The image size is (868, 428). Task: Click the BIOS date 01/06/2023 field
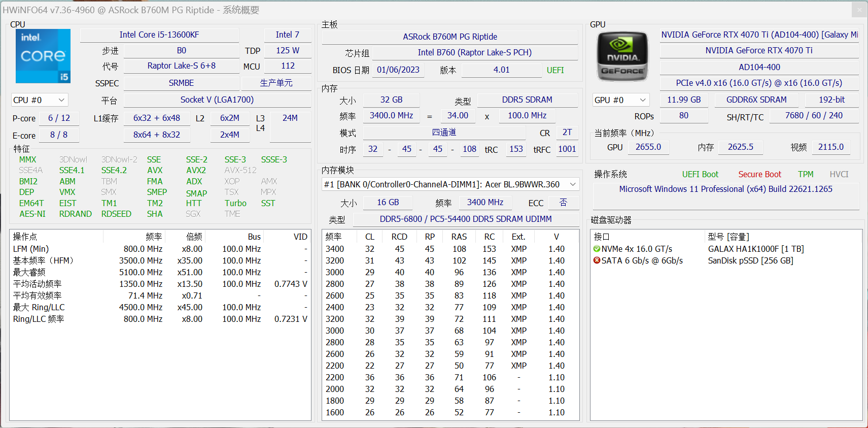398,70
